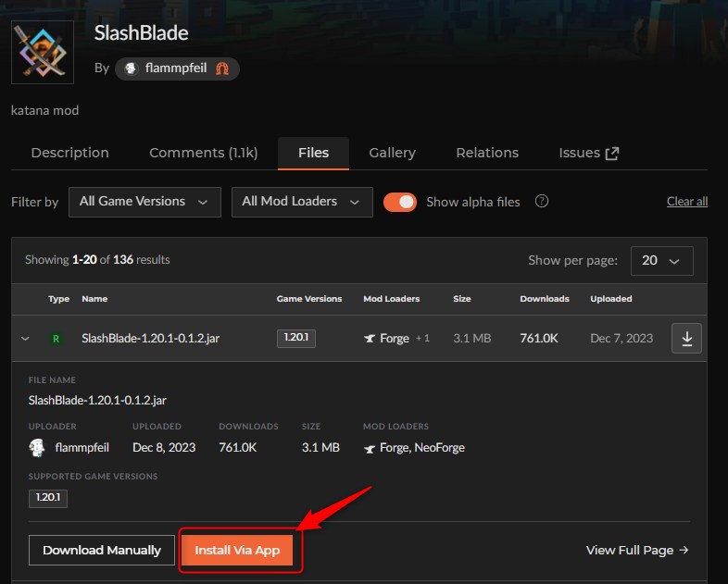Open the Show per page 20 dropdown
Image resolution: width=728 pixels, height=584 pixels.
pyautogui.click(x=661, y=261)
